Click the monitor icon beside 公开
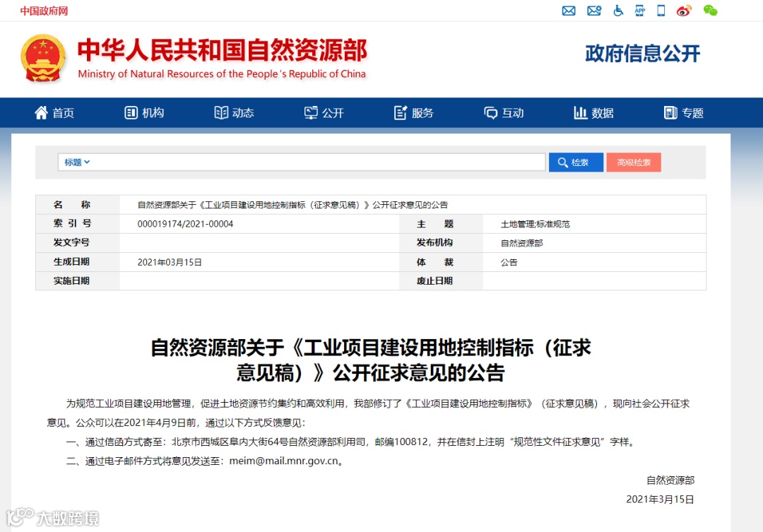Image resolution: width=763 pixels, height=532 pixels. [x=311, y=113]
